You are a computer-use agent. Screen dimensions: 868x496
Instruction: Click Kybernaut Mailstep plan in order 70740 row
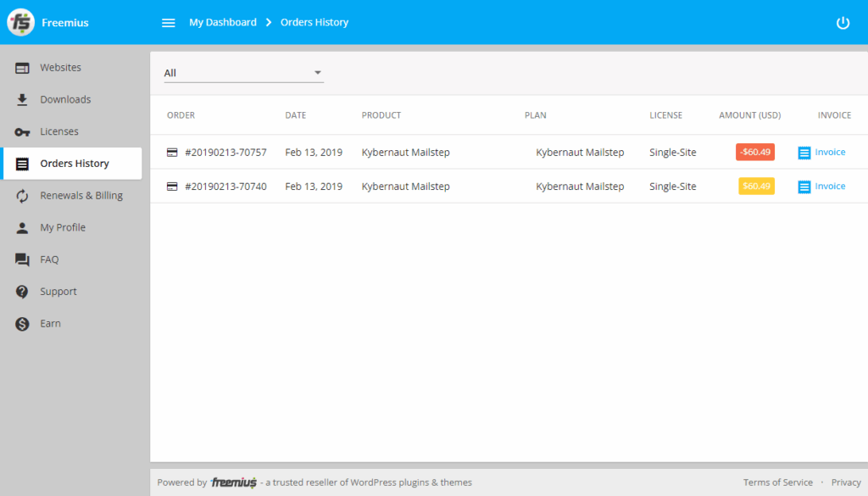[580, 187]
